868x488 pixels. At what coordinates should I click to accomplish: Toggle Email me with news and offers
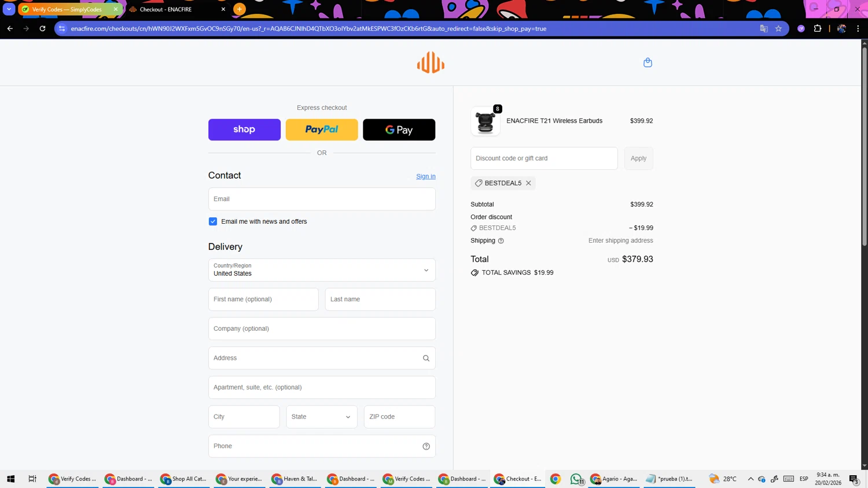(213, 221)
